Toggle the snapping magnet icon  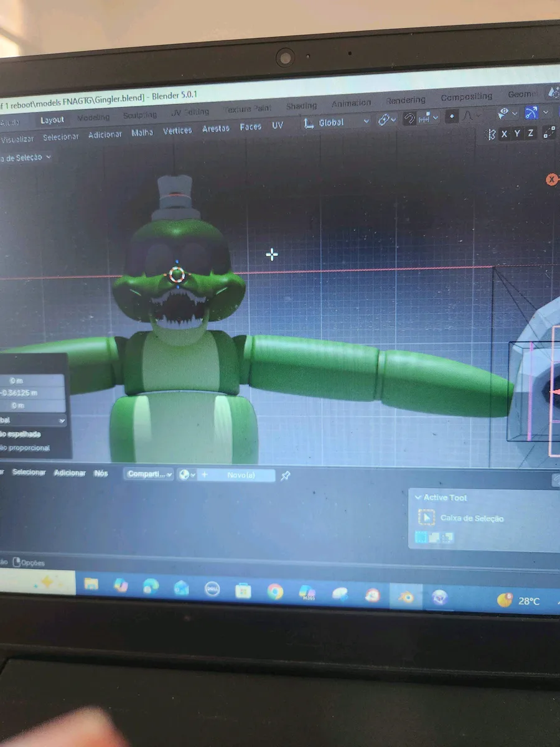click(409, 118)
